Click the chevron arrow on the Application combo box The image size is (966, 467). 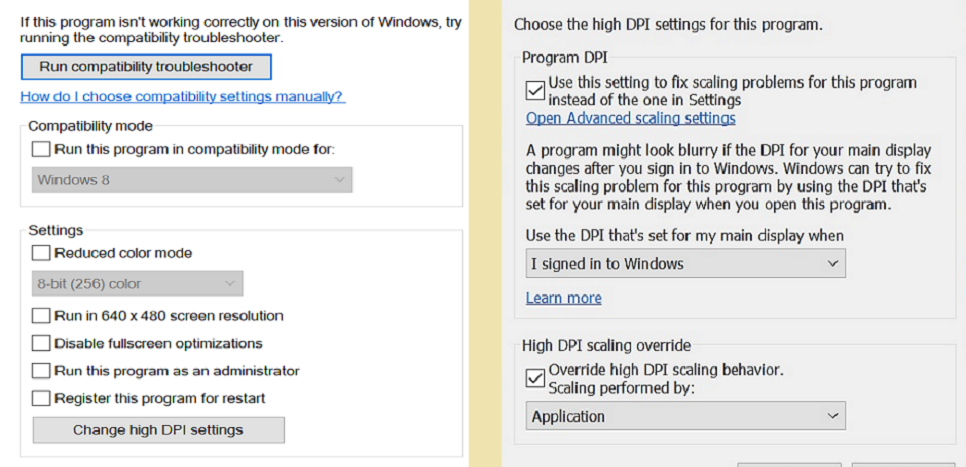pos(832,416)
